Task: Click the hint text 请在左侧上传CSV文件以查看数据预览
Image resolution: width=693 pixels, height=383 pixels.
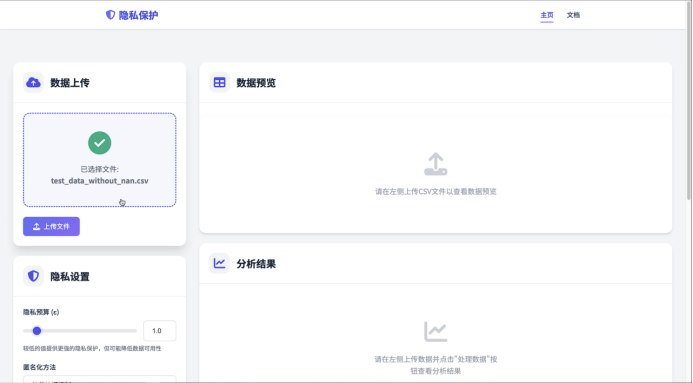Action: click(x=436, y=191)
